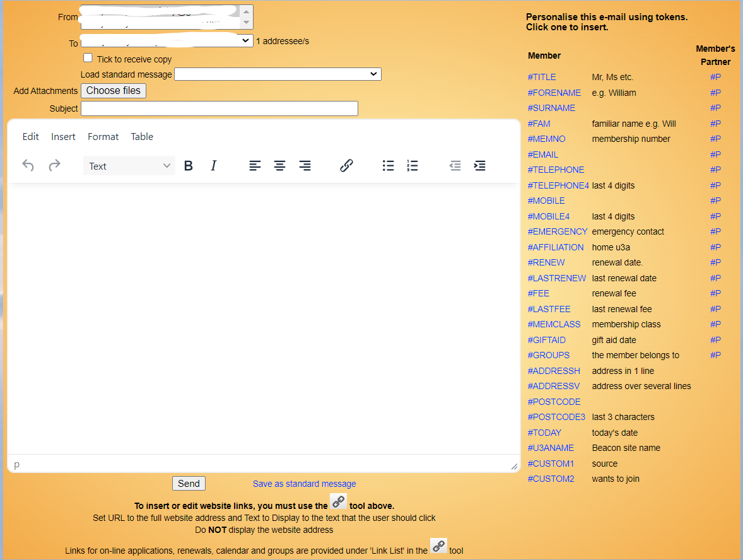The image size is (743, 560).
Task: Insert the #LASTFEE token
Action: (x=549, y=309)
